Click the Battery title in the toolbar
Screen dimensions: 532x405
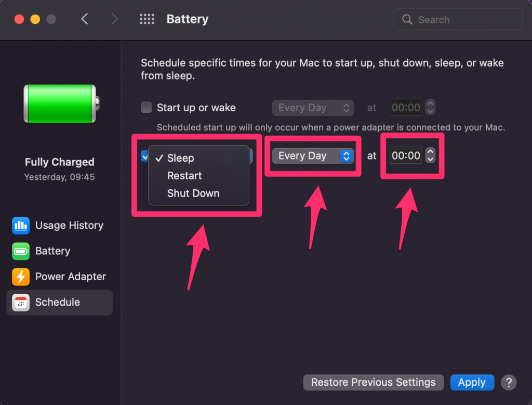[187, 19]
